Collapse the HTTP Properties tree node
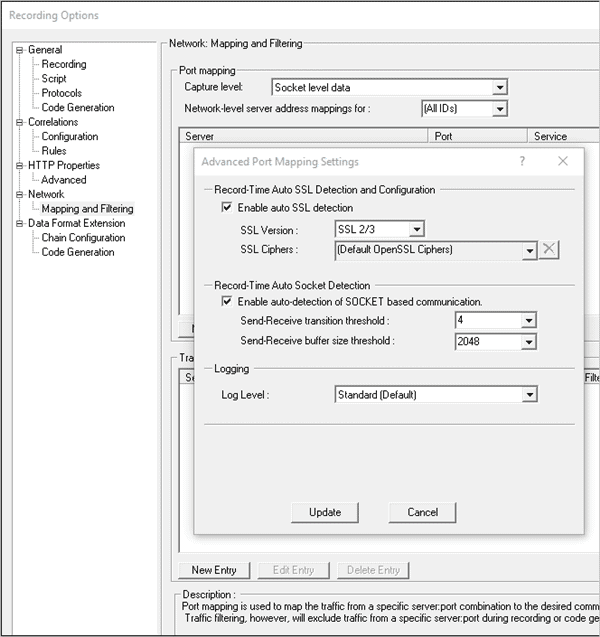This screenshot has width=600, height=637. pyautogui.click(x=19, y=166)
